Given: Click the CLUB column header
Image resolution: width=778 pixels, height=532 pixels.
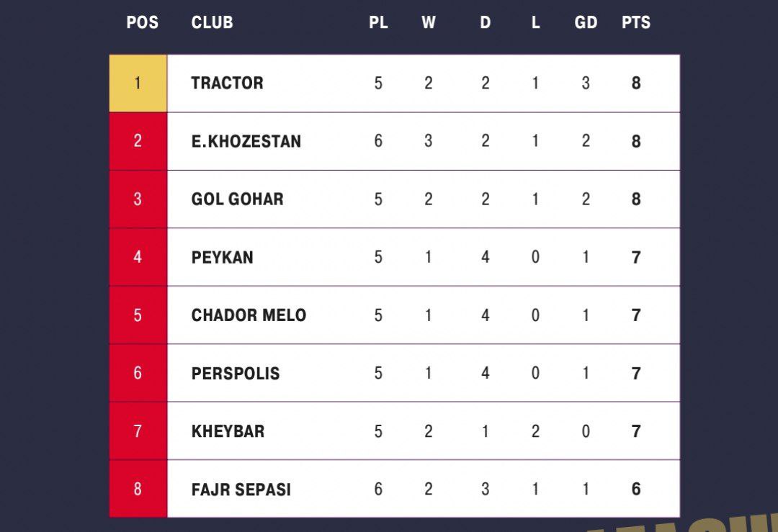Looking at the screenshot, I should [x=212, y=22].
